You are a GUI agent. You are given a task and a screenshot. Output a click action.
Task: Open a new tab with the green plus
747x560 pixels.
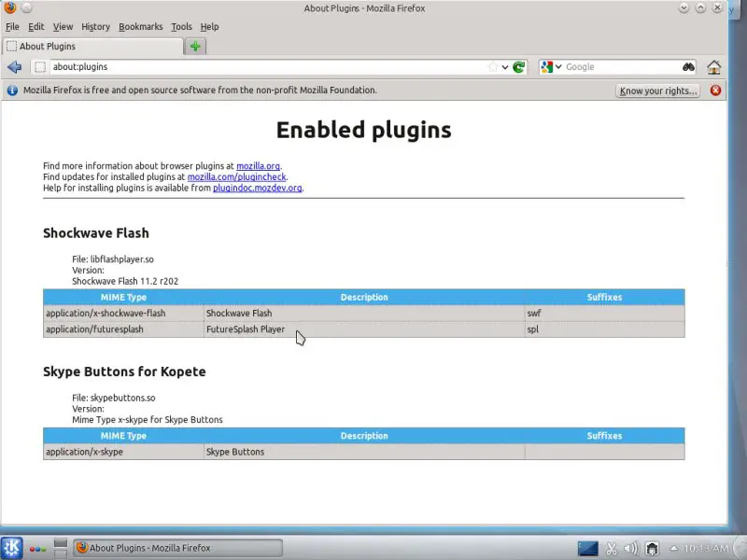pos(195,46)
